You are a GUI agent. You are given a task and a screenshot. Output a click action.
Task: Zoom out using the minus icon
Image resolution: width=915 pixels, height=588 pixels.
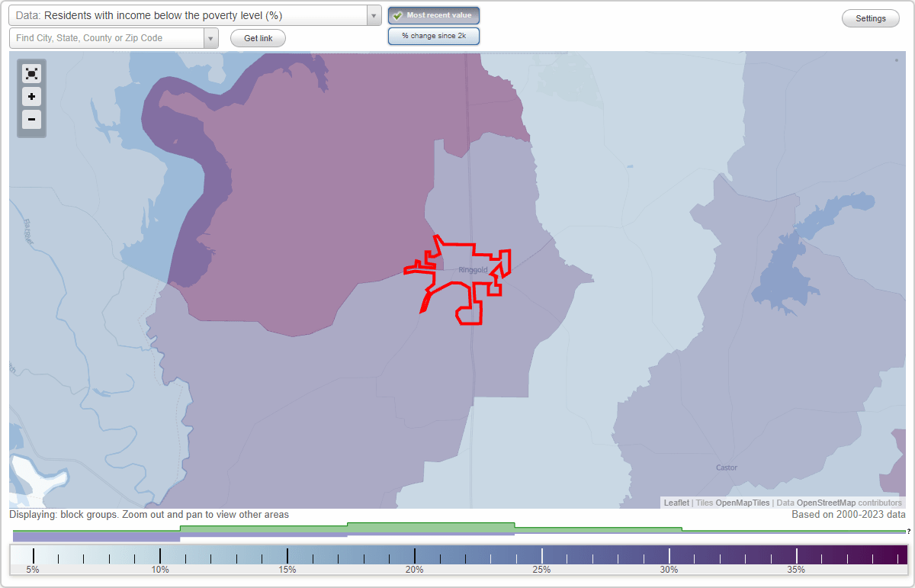(31, 120)
